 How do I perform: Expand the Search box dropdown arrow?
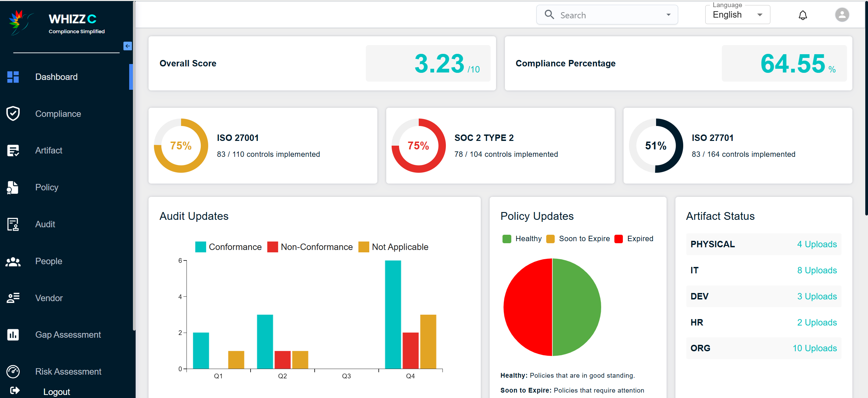pyautogui.click(x=668, y=15)
